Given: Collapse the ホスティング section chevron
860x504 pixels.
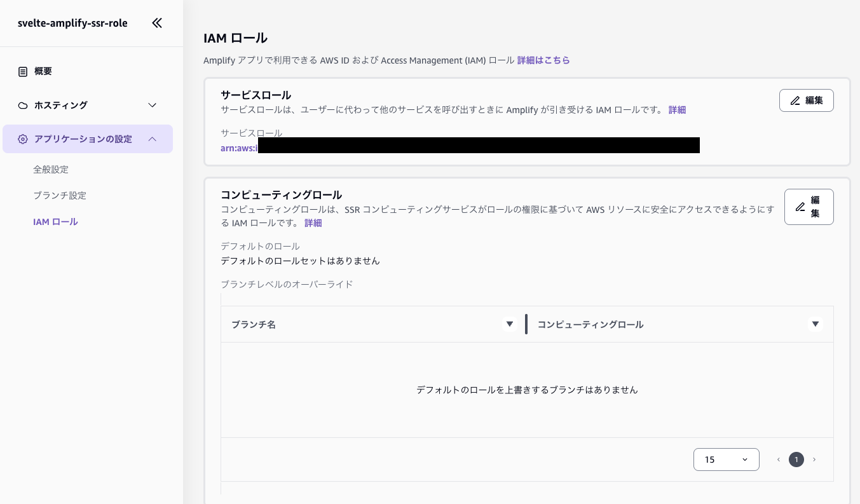Looking at the screenshot, I should [152, 105].
